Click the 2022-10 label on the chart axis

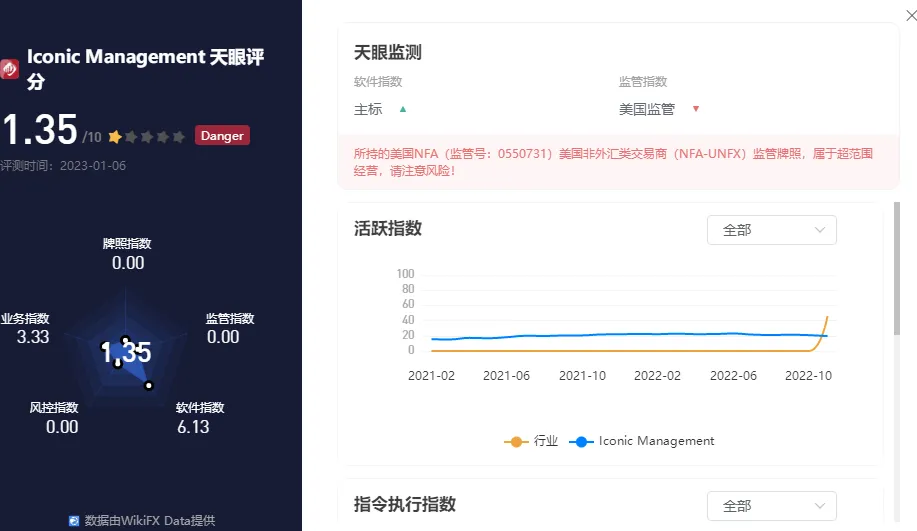tap(808, 376)
